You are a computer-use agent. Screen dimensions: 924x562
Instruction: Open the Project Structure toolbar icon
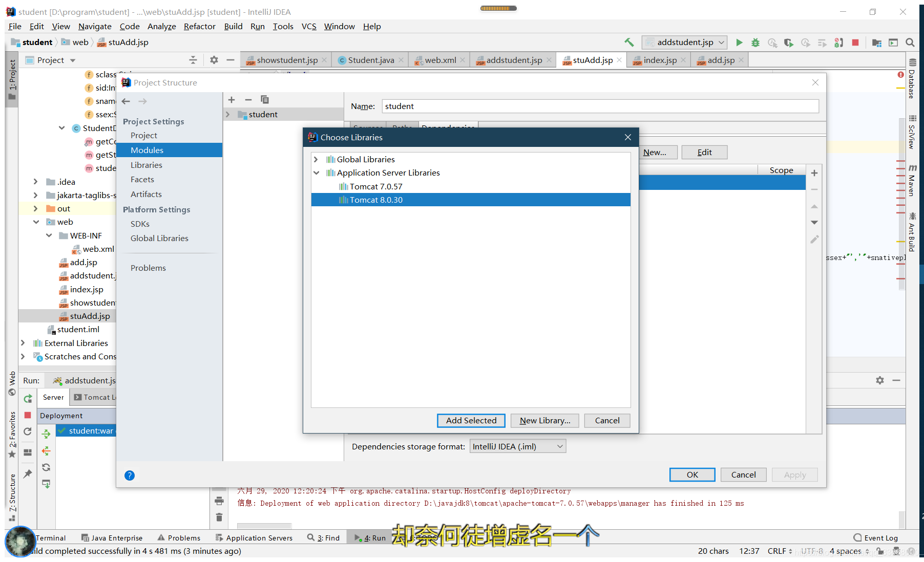coord(877,42)
